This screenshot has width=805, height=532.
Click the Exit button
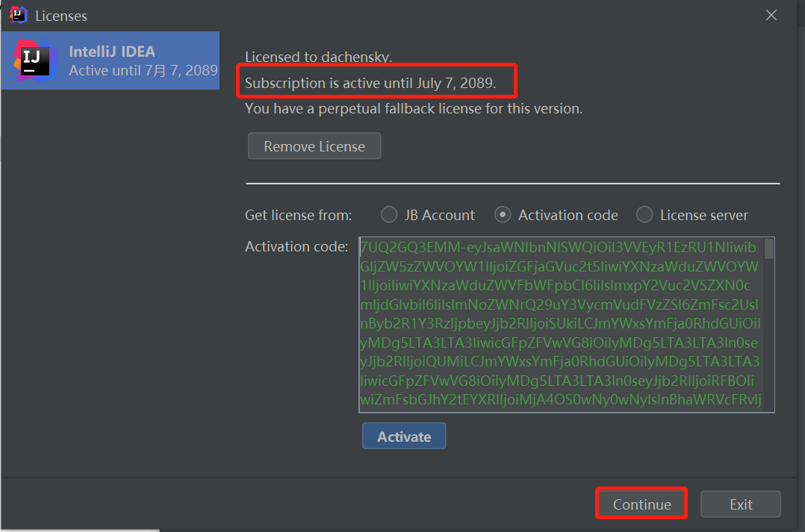741,504
